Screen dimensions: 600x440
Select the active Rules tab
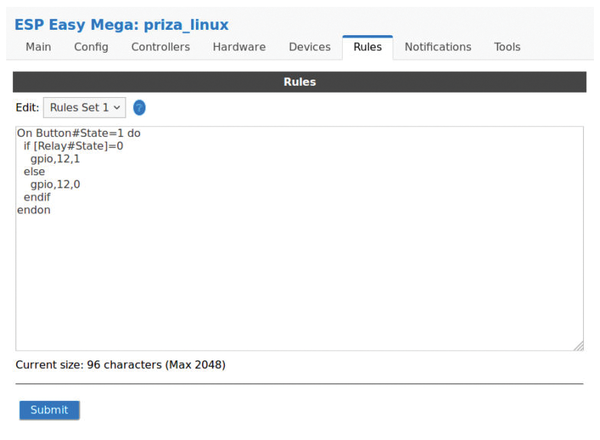point(368,47)
